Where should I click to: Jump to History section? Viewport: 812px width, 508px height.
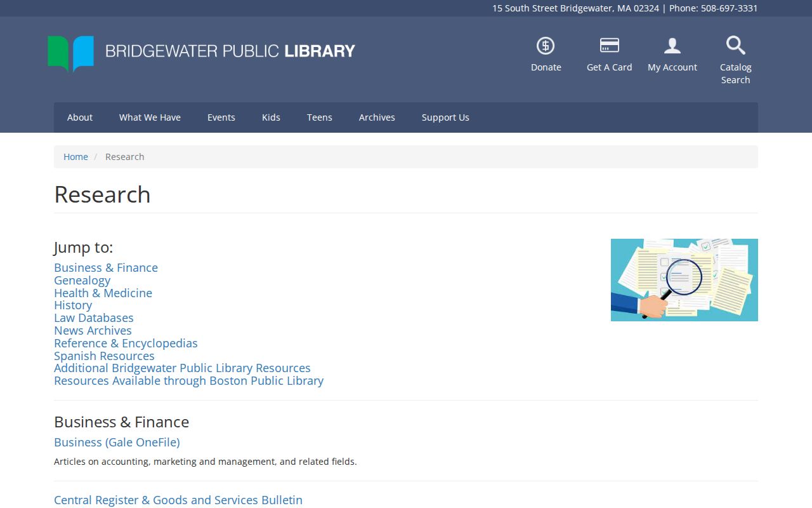pos(73,305)
